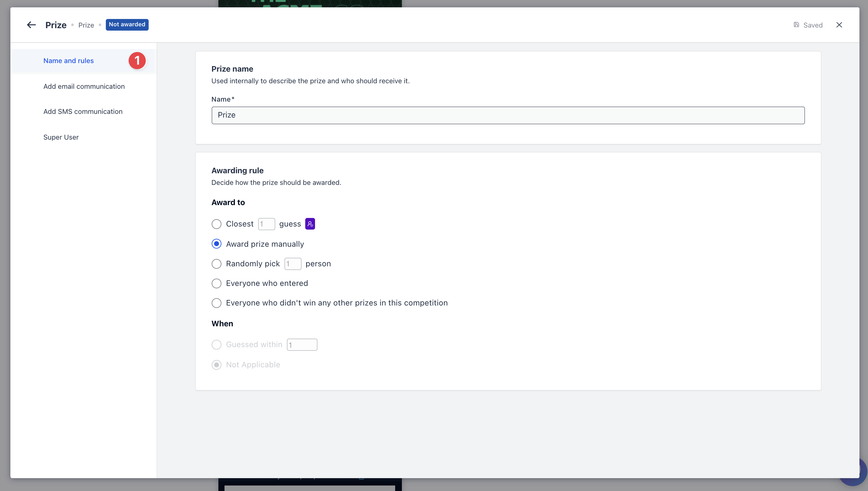Screen dimensions: 868x491
Task: Click the Guessed within number field
Action: pos(302,345)
